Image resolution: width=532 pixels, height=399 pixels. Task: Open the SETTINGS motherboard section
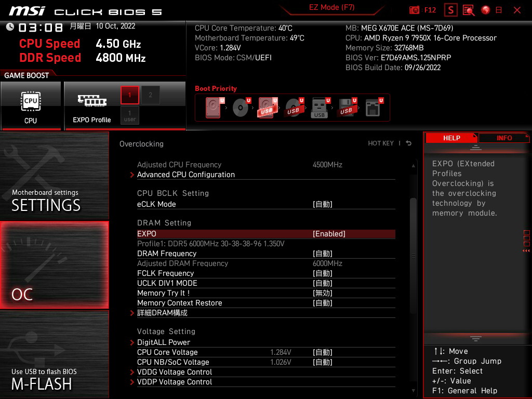point(54,176)
